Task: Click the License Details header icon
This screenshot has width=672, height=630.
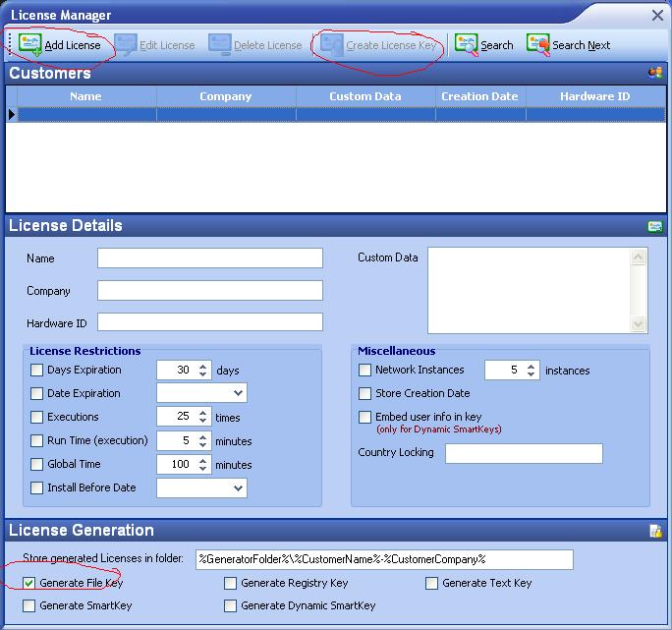Action: pyautogui.click(x=655, y=226)
